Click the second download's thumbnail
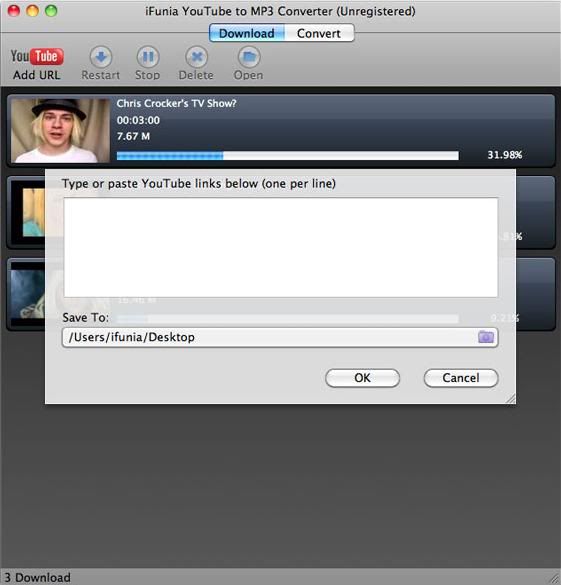Viewport: 561px width, 585px height. coord(28,212)
